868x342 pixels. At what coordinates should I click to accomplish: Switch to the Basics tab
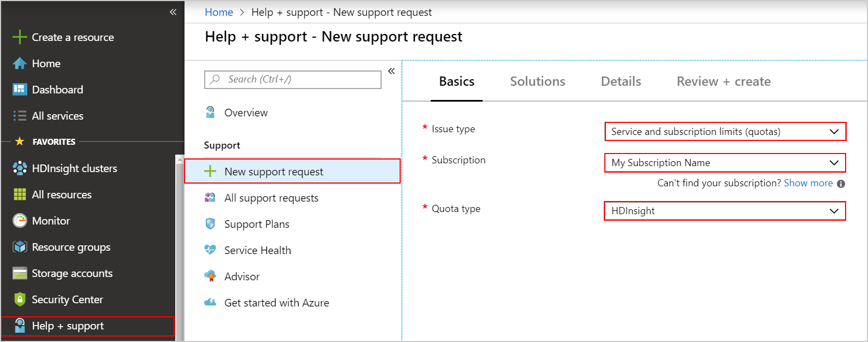[x=456, y=81]
